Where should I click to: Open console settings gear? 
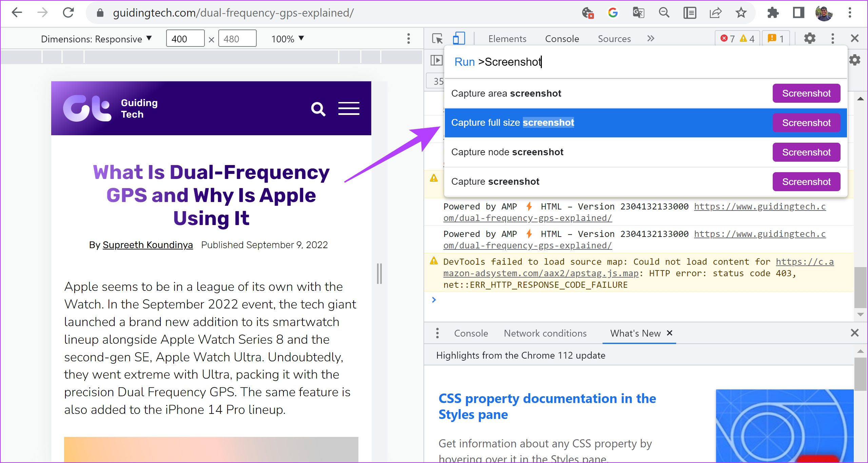(x=855, y=60)
